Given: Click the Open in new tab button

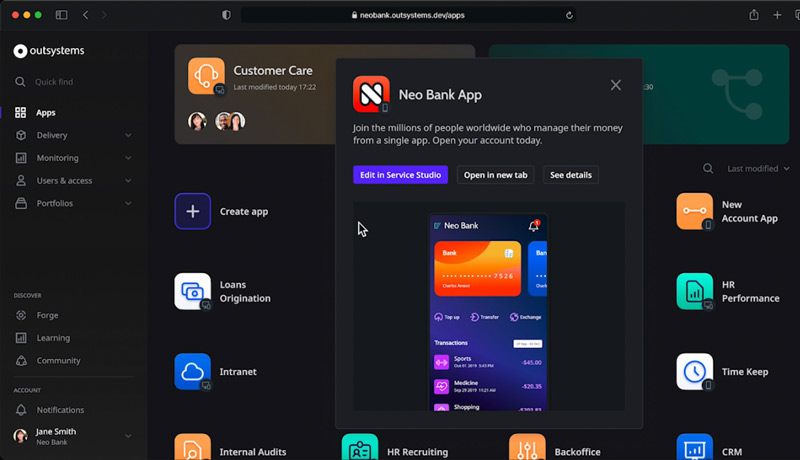Looking at the screenshot, I should click(493, 175).
